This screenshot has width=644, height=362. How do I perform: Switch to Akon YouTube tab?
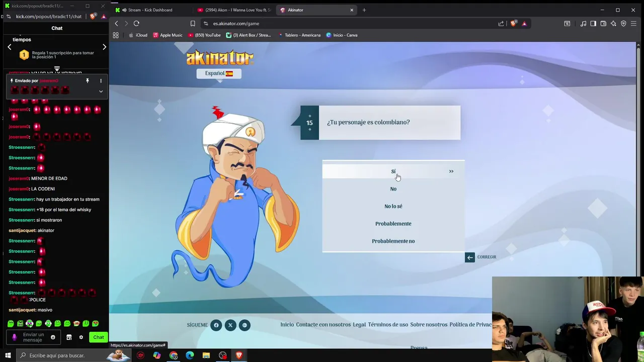point(234,10)
